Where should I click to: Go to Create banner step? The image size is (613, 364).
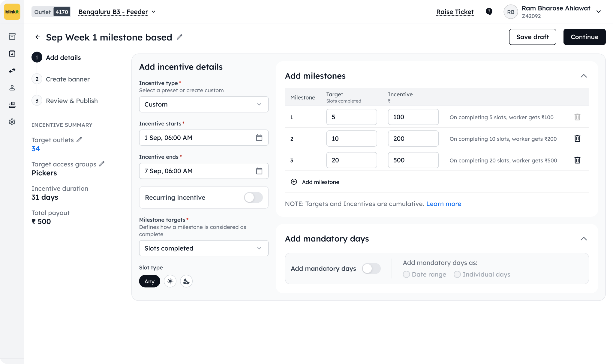tap(61, 79)
